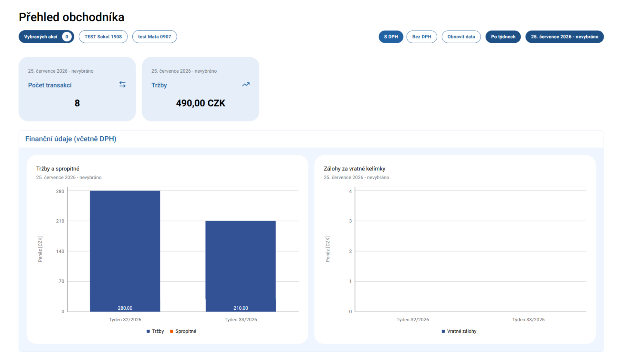This screenshot has height=356, width=644.
Task: Click the zero count badge in Vybraných akcí
Action: [x=67, y=37]
